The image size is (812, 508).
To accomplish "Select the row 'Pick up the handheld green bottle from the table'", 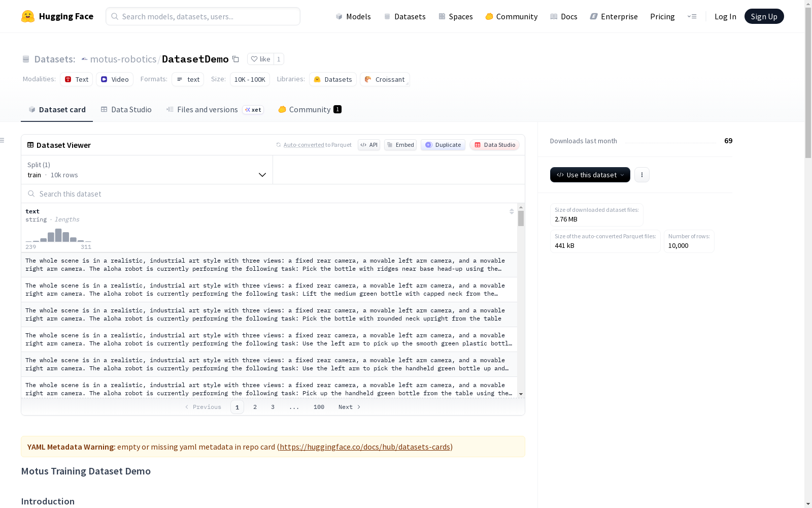I will 269,388.
